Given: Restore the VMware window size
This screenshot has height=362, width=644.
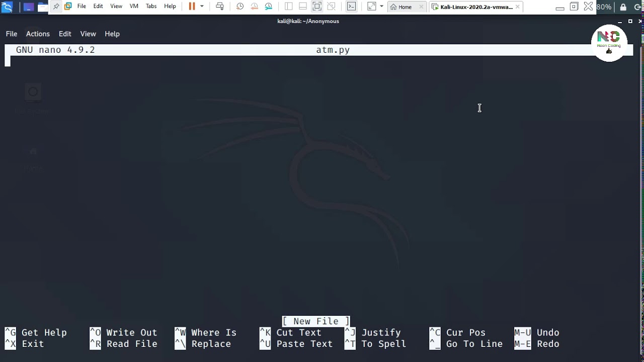Looking at the screenshot, I should [574, 7].
